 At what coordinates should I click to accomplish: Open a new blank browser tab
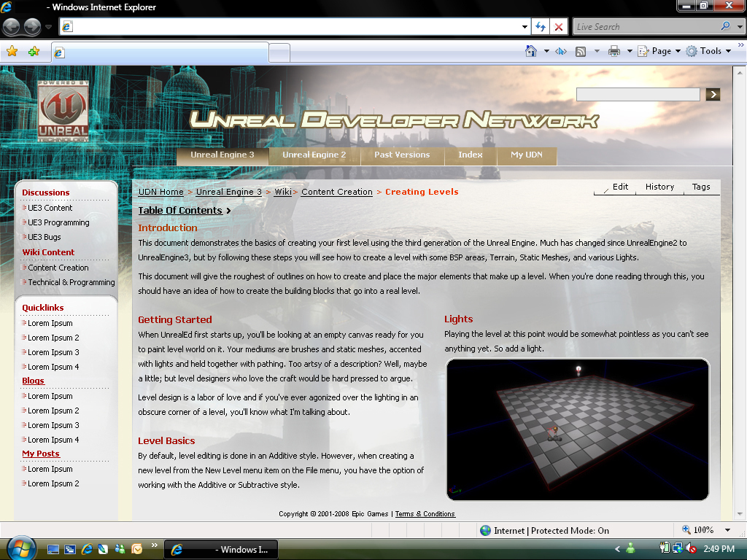279,52
